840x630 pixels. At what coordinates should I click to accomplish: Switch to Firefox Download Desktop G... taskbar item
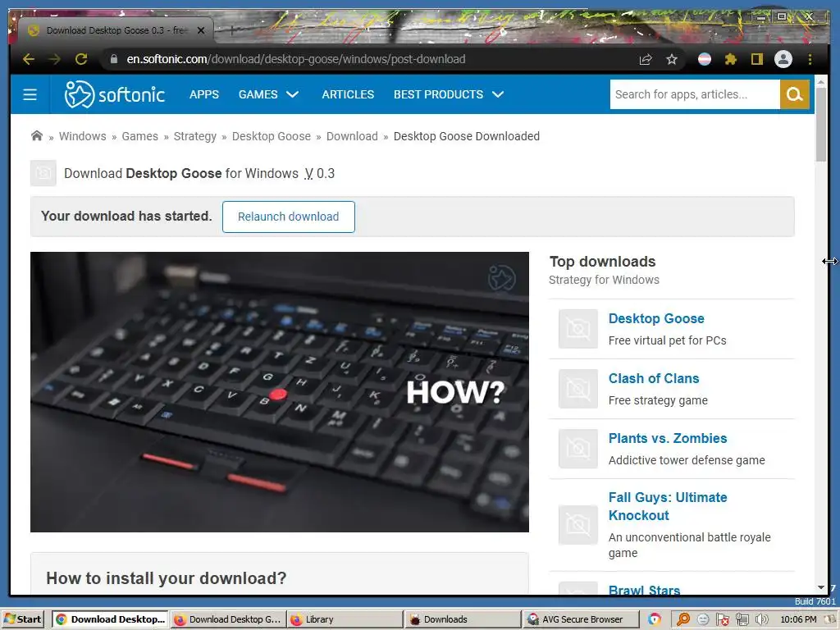pyautogui.click(x=228, y=619)
